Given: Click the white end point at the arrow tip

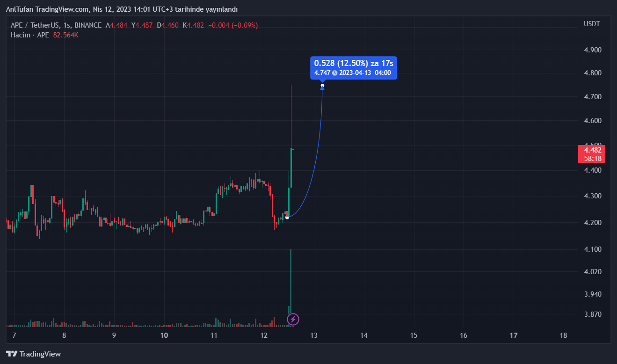Looking at the screenshot, I should click(322, 86).
